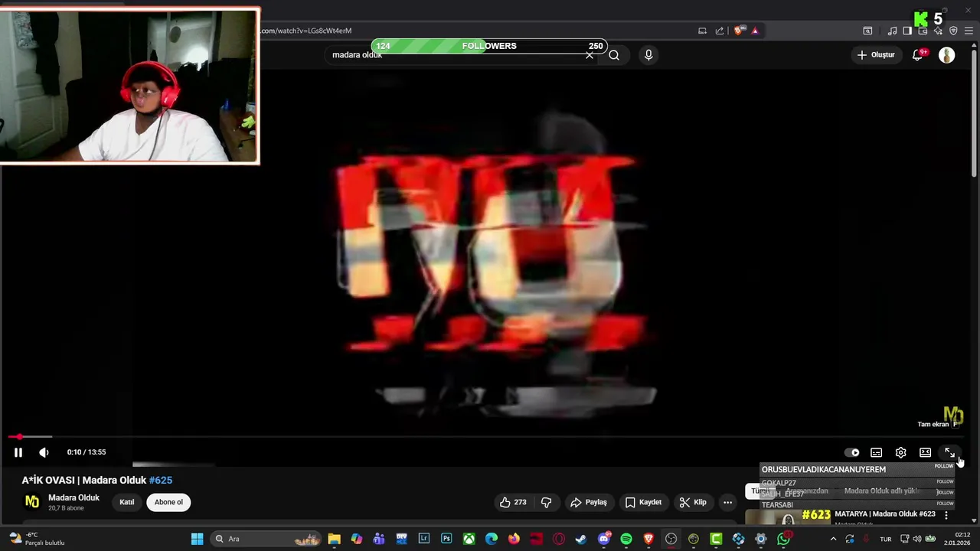Open the Windows Start menu
Image resolution: width=980 pixels, height=551 pixels.
(197, 539)
